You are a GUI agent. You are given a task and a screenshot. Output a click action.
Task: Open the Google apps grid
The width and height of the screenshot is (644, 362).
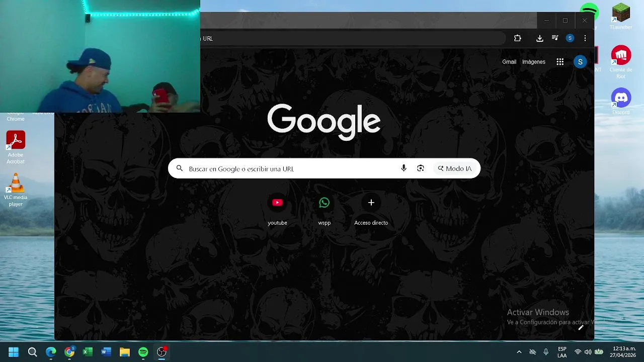click(x=560, y=62)
